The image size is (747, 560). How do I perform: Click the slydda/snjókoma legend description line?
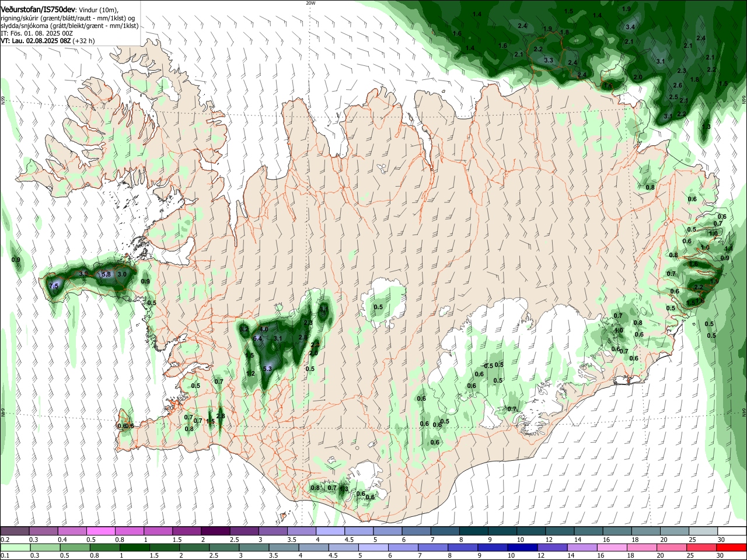(x=69, y=26)
